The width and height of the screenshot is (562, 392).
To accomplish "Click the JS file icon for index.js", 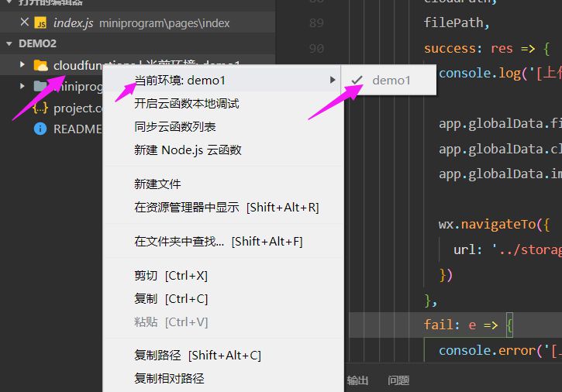I will point(41,23).
